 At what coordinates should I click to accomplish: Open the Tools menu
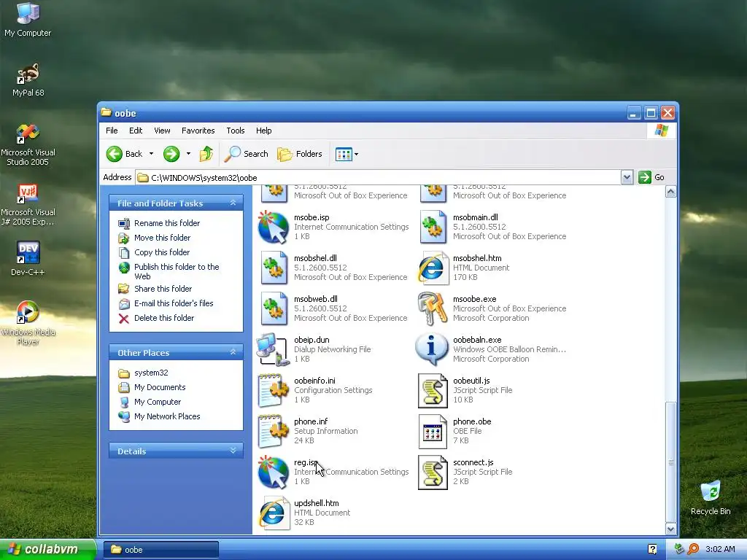click(236, 131)
